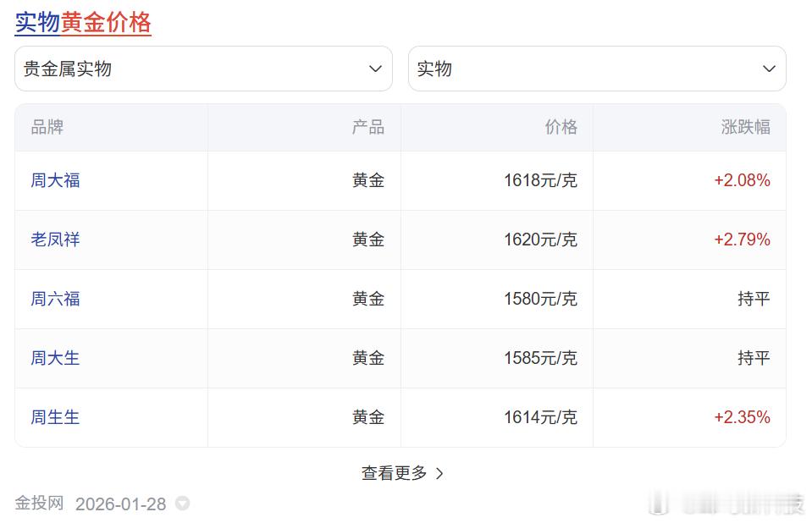812x523 pixels.
Task: Click the down arrow icon on 实物 box
Action: (769, 69)
